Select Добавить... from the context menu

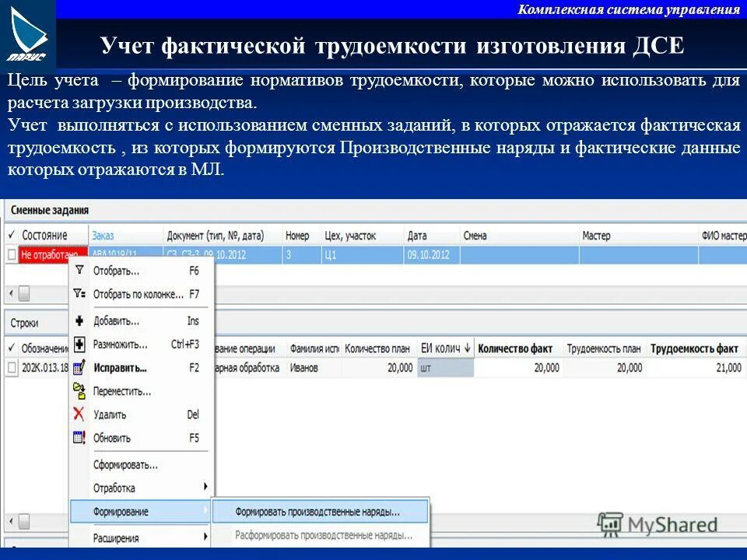pos(142,321)
